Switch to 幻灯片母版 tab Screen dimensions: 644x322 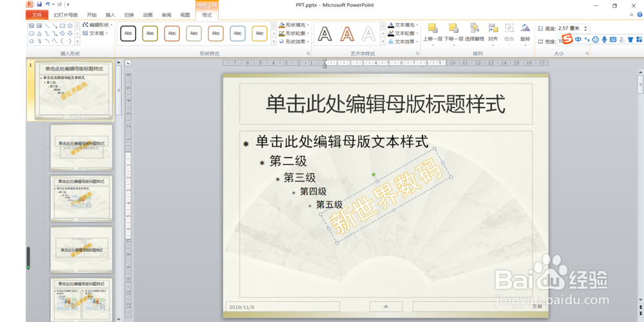[x=66, y=15]
